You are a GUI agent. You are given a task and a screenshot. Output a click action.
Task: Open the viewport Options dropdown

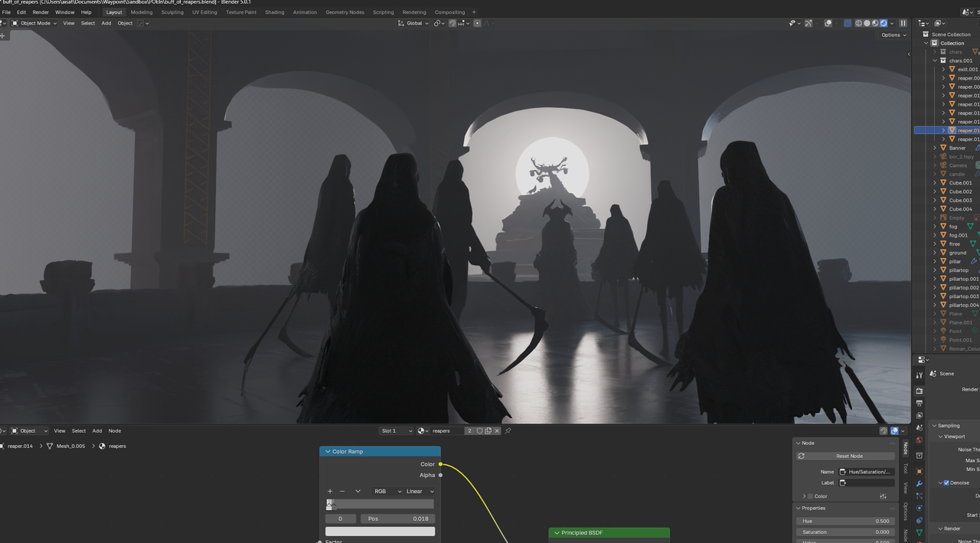point(893,34)
